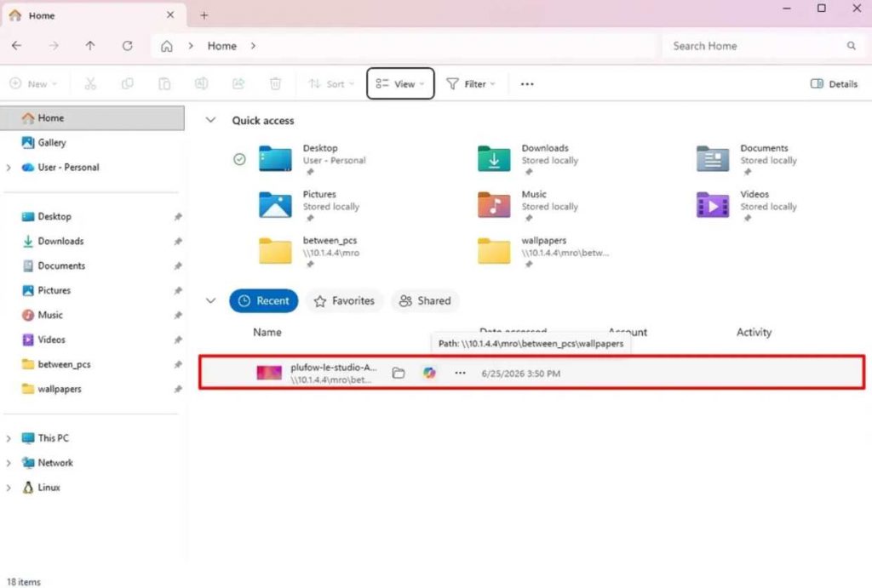Screen dimensions: 872x588
Task: Click the search magnifier icon
Action: click(851, 46)
